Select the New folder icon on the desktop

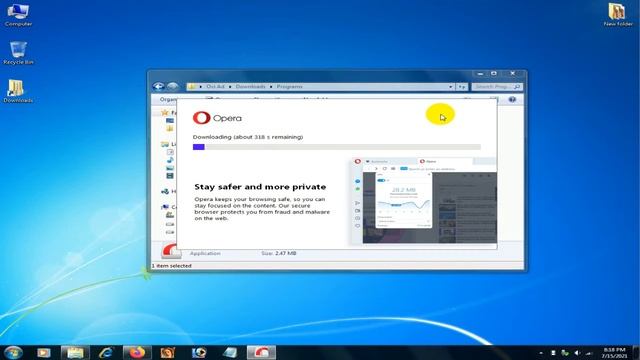pos(618,15)
